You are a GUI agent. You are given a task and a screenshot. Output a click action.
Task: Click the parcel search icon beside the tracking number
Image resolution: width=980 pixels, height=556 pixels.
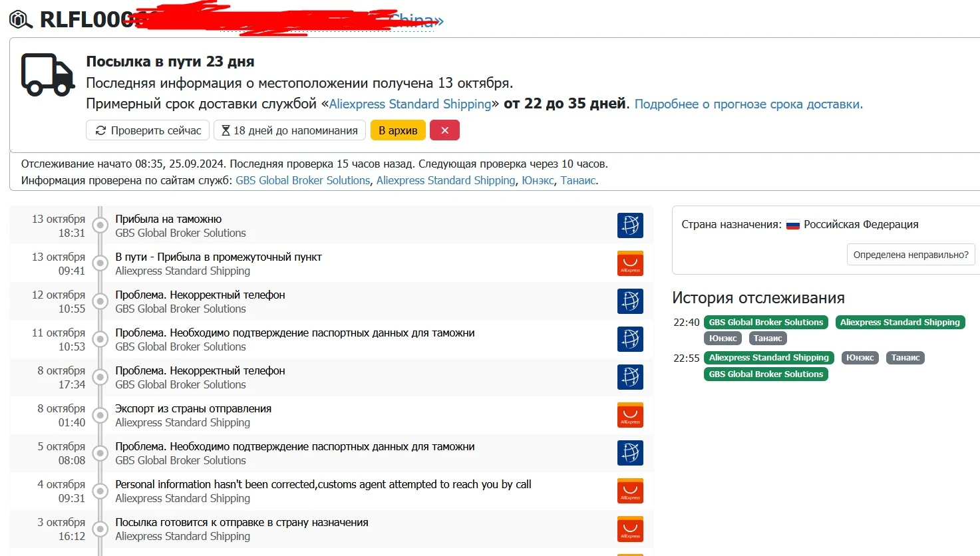pos(21,19)
